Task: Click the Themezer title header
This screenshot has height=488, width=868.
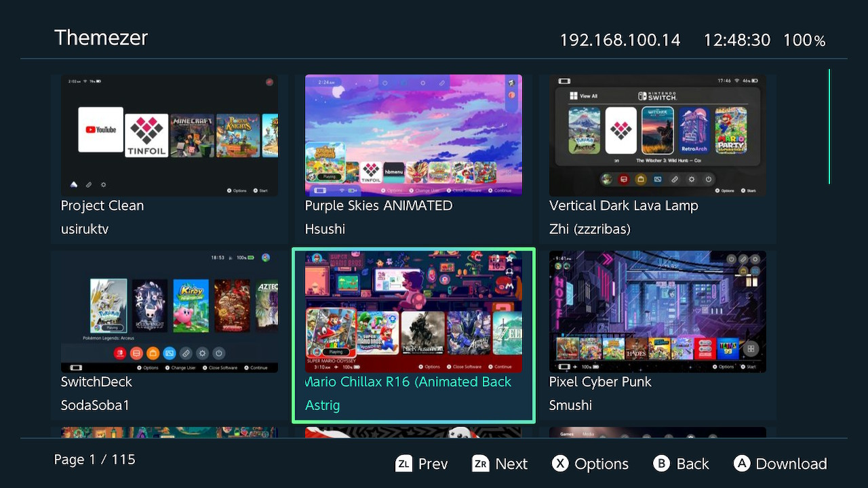Action: pos(101,38)
